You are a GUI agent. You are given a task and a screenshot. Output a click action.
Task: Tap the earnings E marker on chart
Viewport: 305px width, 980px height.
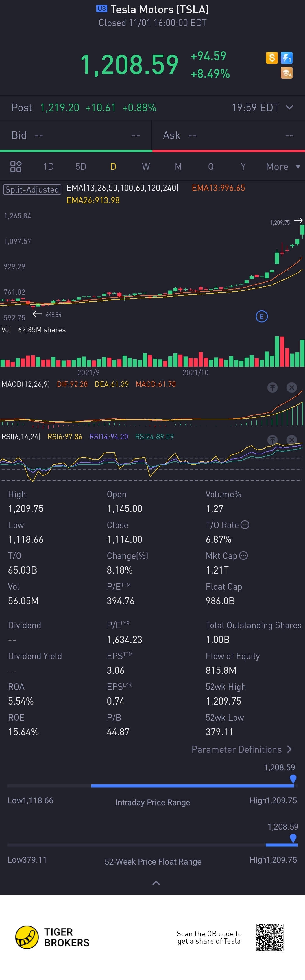click(x=262, y=316)
